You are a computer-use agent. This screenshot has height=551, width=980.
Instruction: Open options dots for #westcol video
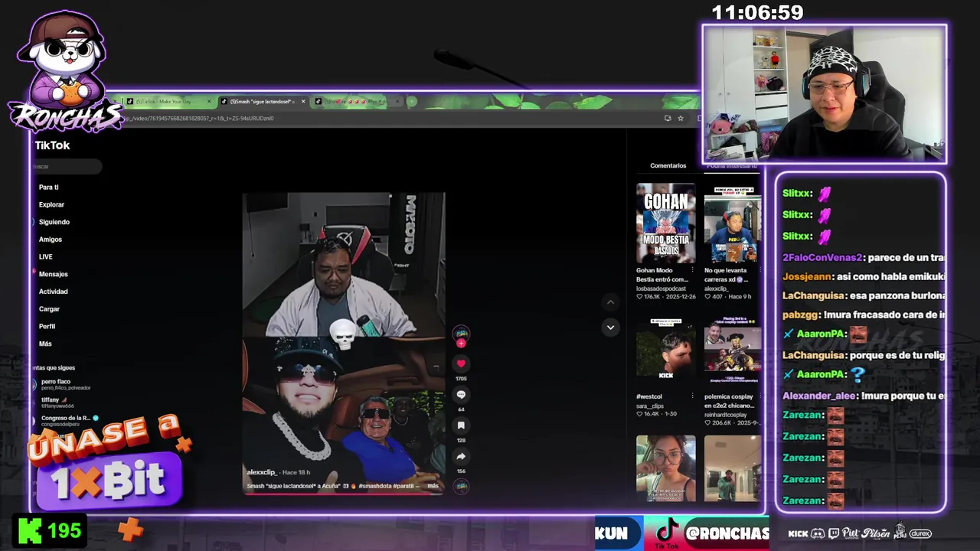coord(693,396)
